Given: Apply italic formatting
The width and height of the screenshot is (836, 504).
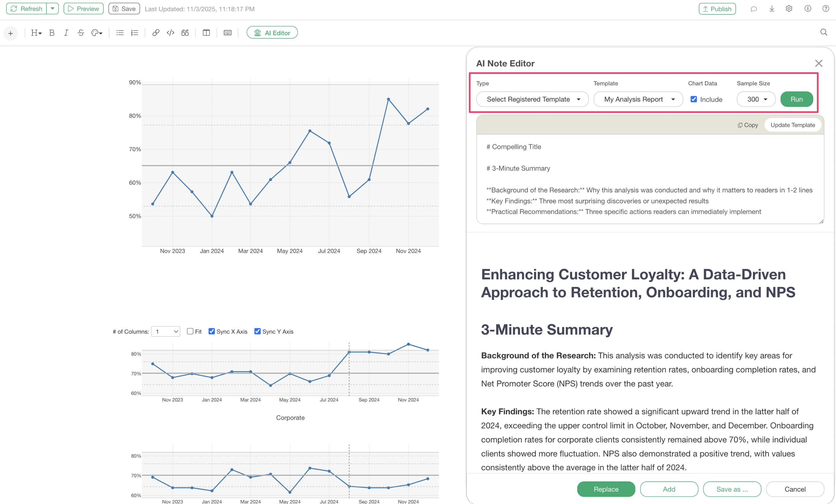Looking at the screenshot, I should 66,33.
